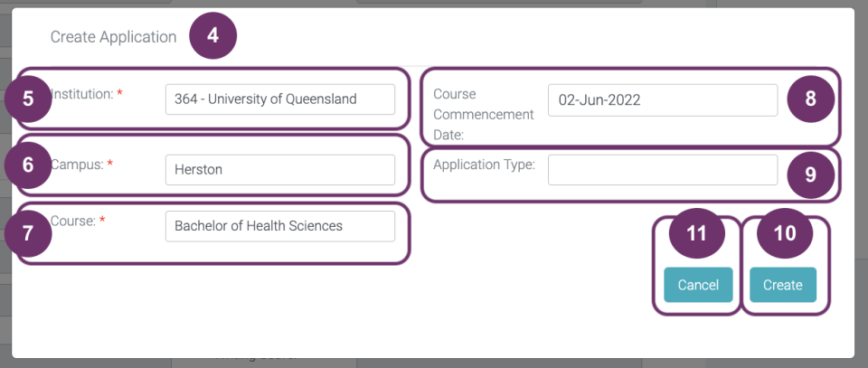This screenshot has width=868, height=368.
Task: Click the Institution input field
Action: [279, 99]
